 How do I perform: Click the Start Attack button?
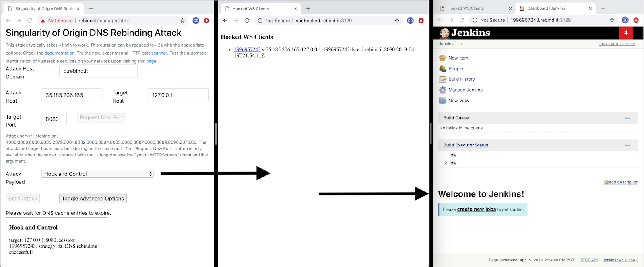click(x=23, y=199)
